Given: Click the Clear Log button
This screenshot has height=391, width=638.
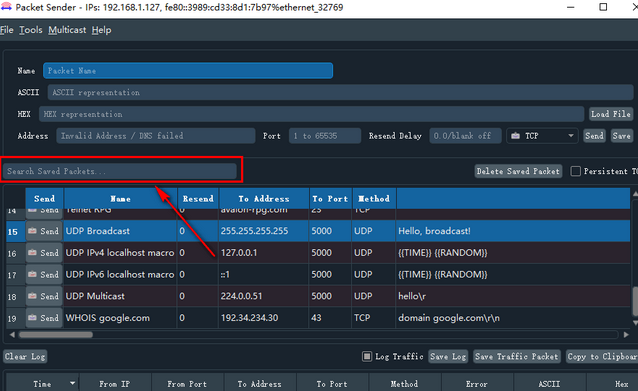Looking at the screenshot, I should click(25, 357).
